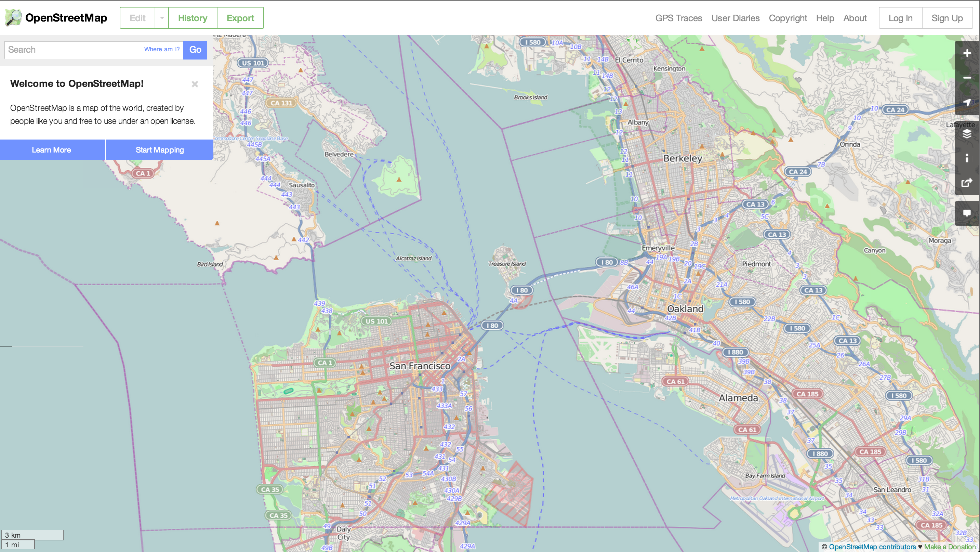
Task: Click the Treasure Island label
Action: pyautogui.click(x=507, y=264)
